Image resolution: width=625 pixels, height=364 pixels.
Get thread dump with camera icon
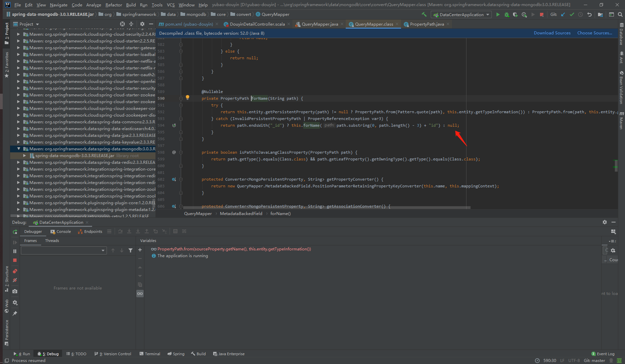(15, 291)
